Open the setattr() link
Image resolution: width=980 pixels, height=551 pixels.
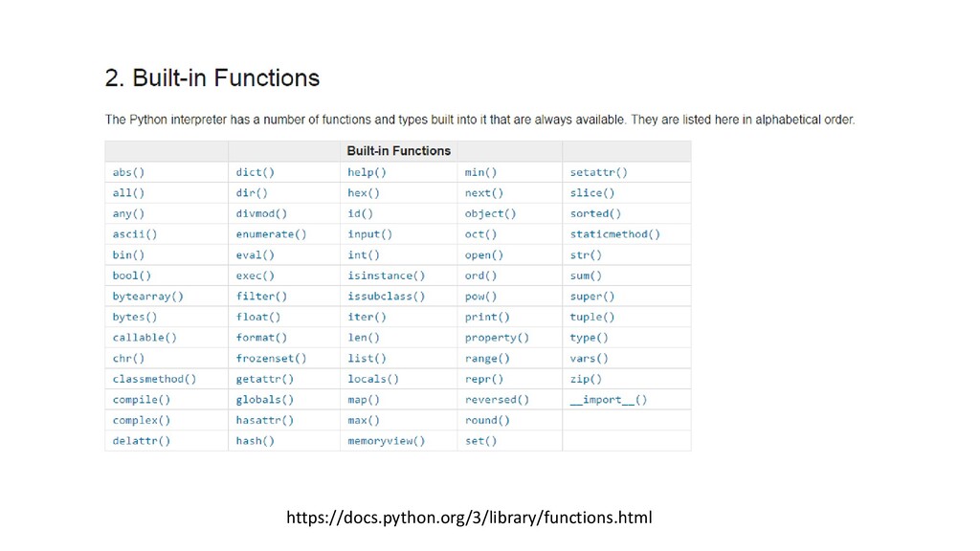[x=599, y=172]
